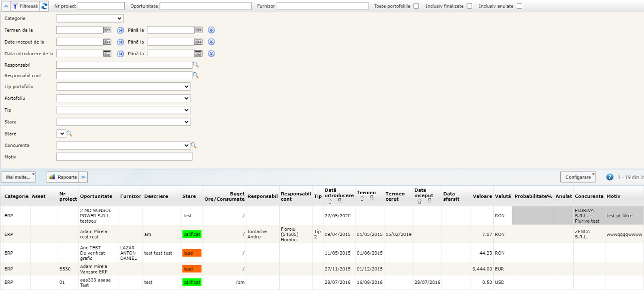Screen dimensions: 644x290
Task: Collapse the filter panel with the up arrow
Action: click(6, 6)
